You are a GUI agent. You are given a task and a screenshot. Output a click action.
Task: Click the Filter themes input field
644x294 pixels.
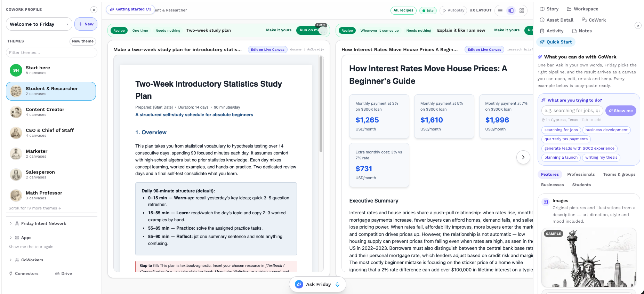51,53
